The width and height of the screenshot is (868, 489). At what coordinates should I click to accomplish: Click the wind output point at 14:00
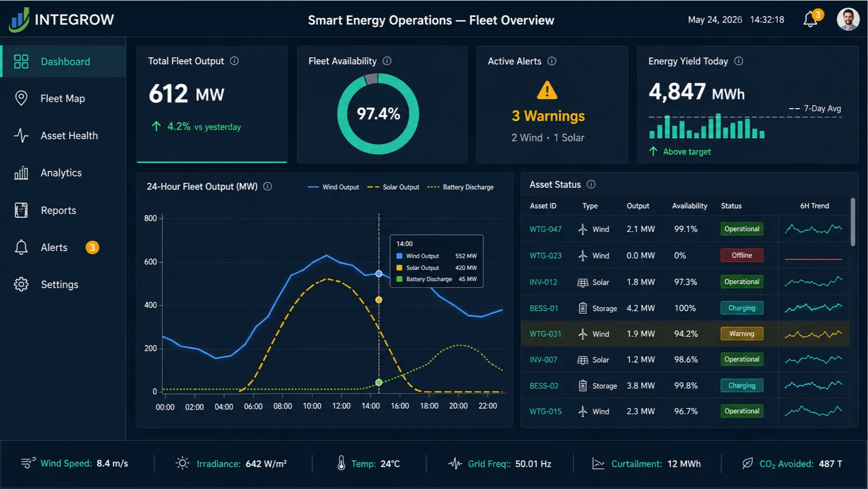point(379,273)
